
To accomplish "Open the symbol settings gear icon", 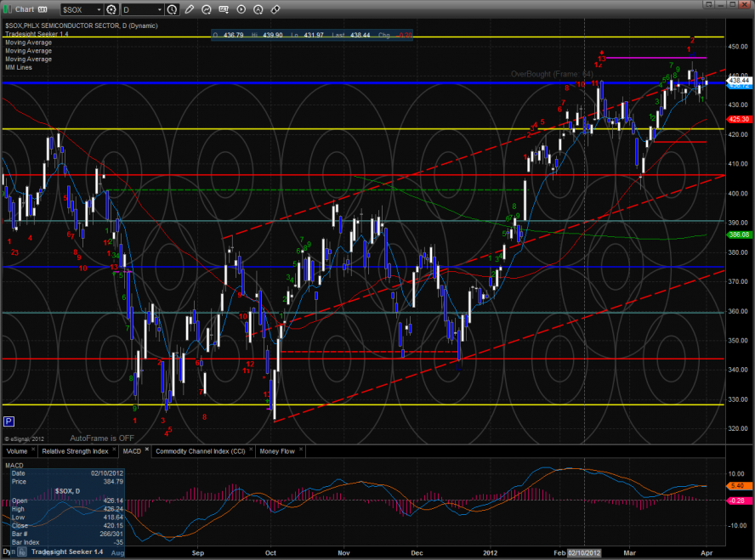I will click(111, 10).
